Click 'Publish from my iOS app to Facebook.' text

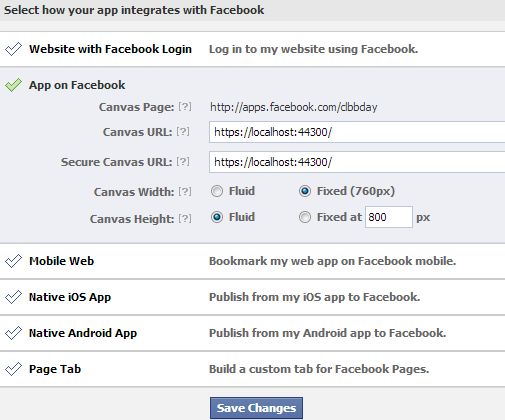[314, 297]
